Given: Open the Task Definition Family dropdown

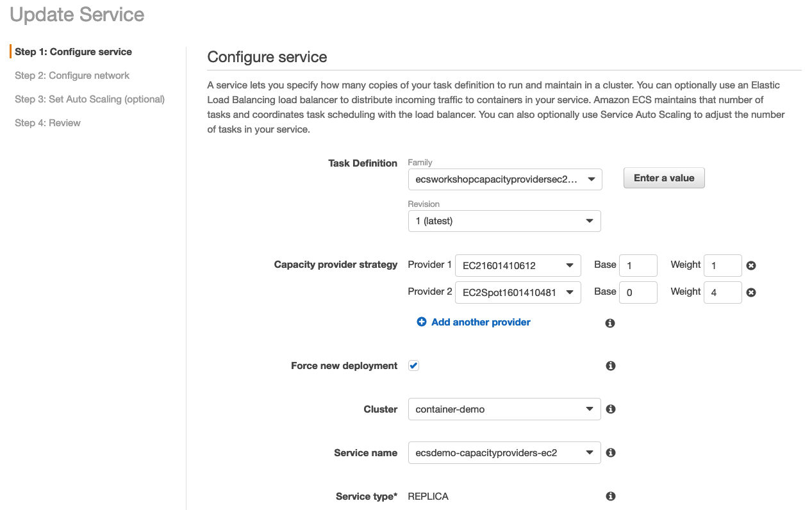Looking at the screenshot, I should 504,179.
